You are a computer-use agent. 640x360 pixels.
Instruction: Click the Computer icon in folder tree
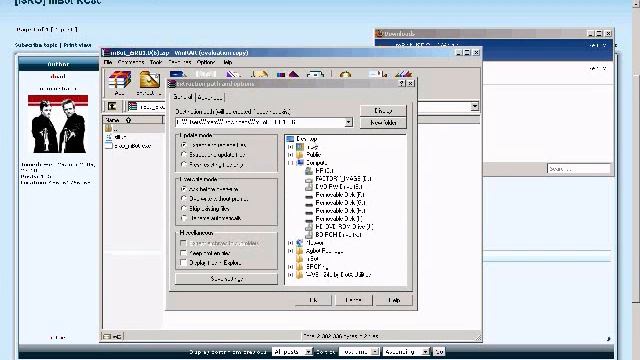(x=300, y=162)
